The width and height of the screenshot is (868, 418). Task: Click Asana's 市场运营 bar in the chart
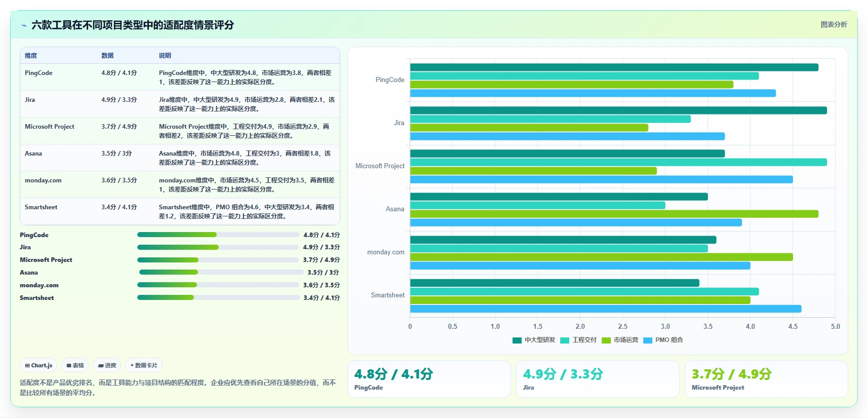coord(614,214)
